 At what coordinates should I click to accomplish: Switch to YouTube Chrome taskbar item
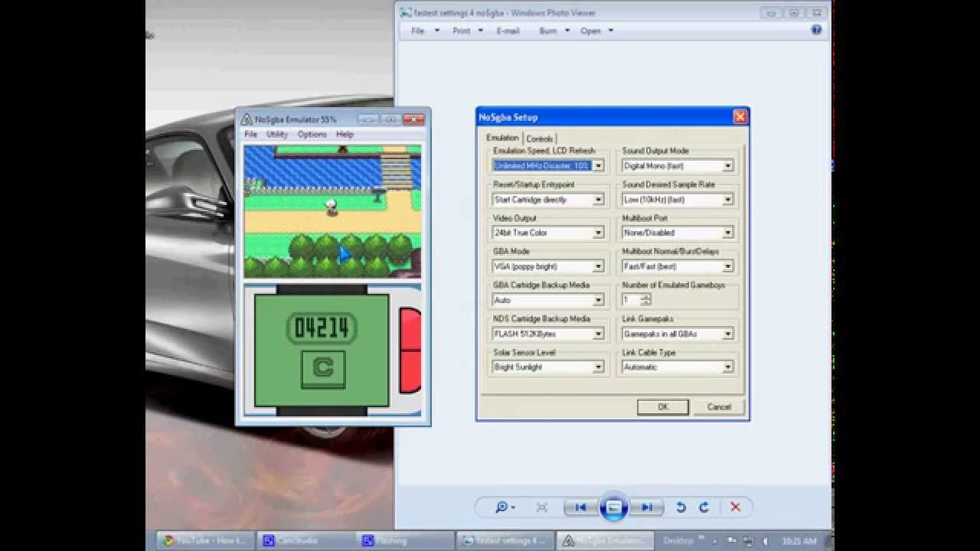tap(204, 540)
